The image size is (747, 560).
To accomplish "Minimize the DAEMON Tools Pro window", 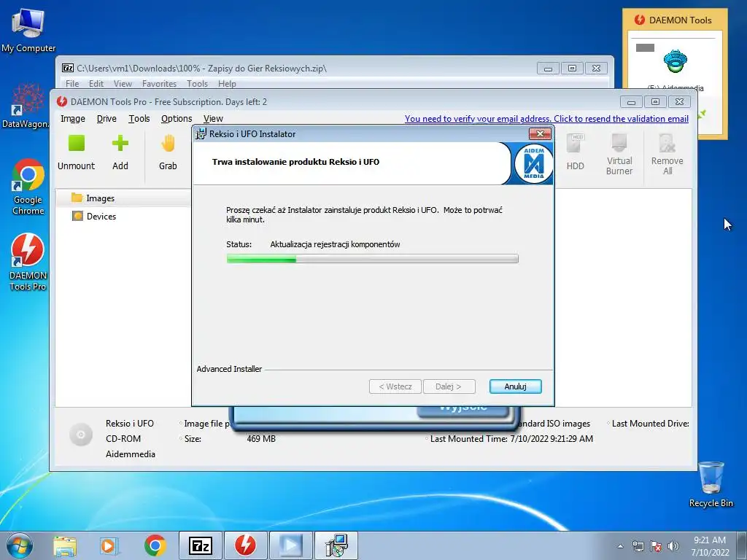I will tap(631, 102).
